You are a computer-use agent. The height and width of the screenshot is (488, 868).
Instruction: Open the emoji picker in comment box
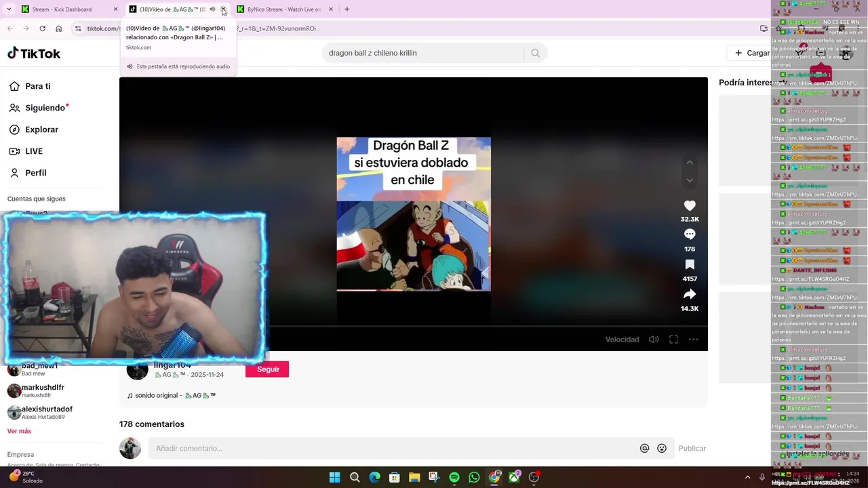tap(662, 448)
